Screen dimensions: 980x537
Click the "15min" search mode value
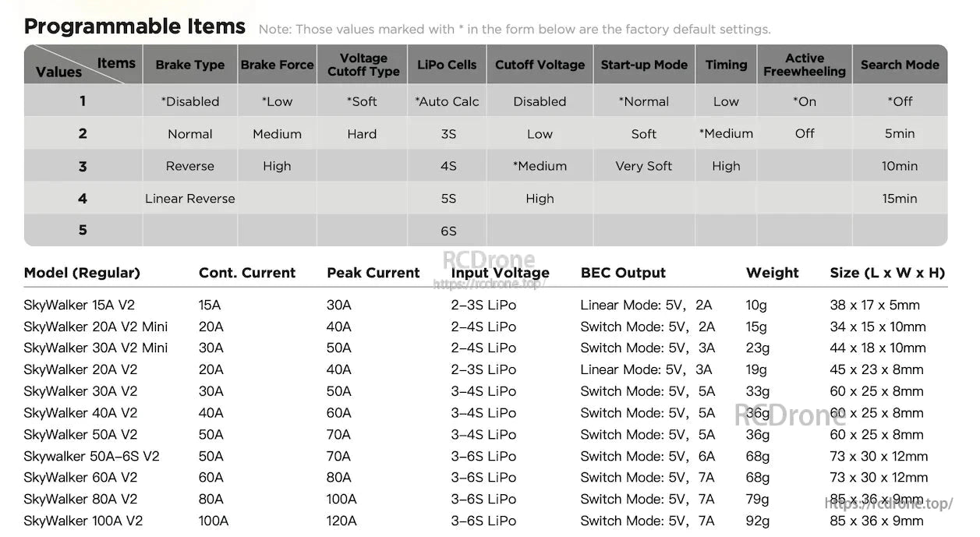(x=900, y=199)
